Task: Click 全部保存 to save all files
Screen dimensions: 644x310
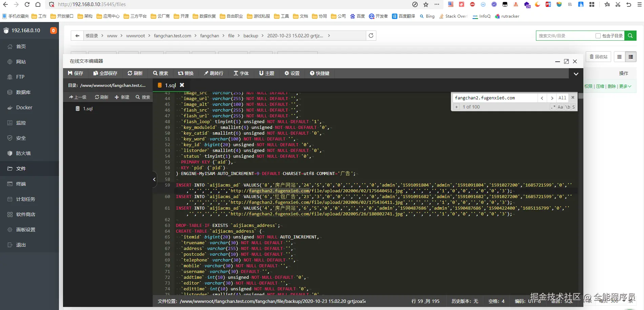Action: tap(105, 73)
